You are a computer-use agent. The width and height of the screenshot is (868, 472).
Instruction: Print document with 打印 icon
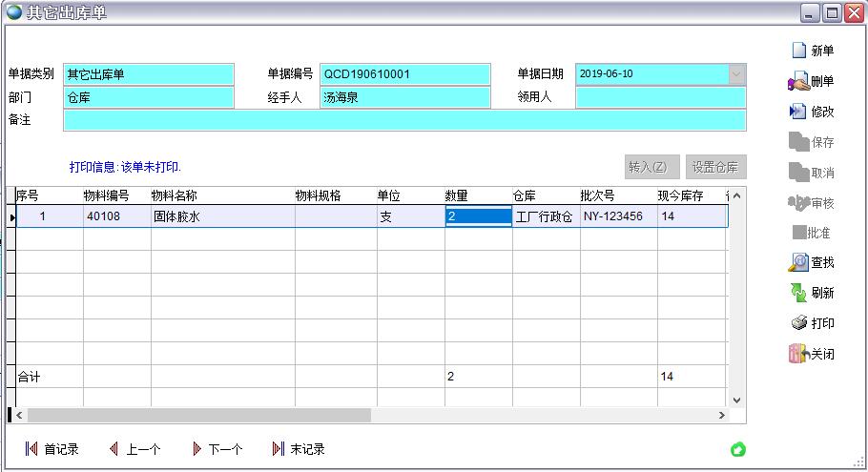tap(798, 323)
